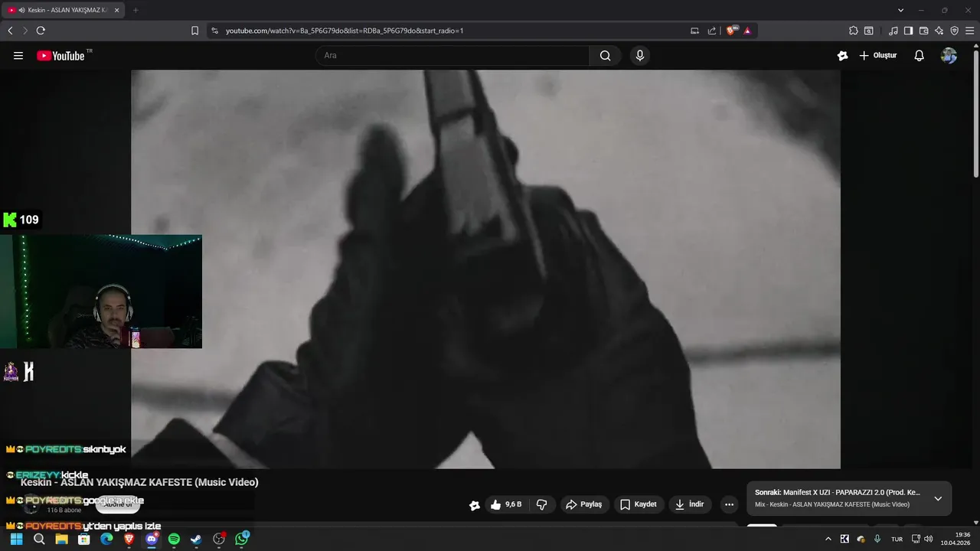Open clock showing 19:36
Image resolution: width=980 pixels, height=551 pixels.
[955, 540]
